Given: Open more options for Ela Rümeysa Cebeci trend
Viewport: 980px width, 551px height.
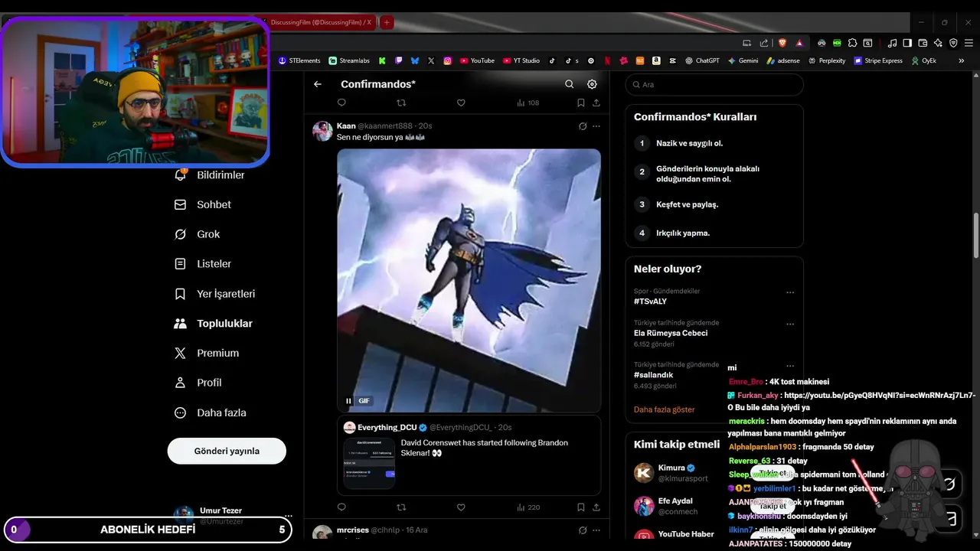Looking at the screenshot, I should click(790, 324).
